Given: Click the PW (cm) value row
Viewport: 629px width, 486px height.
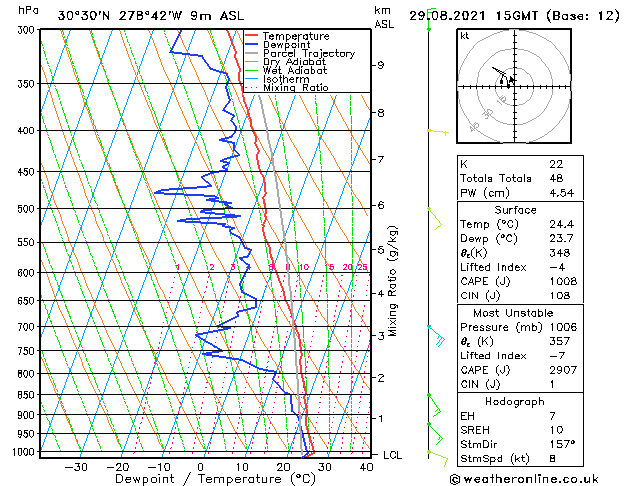Looking at the screenshot, I should pyautogui.click(x=520, y=193).
